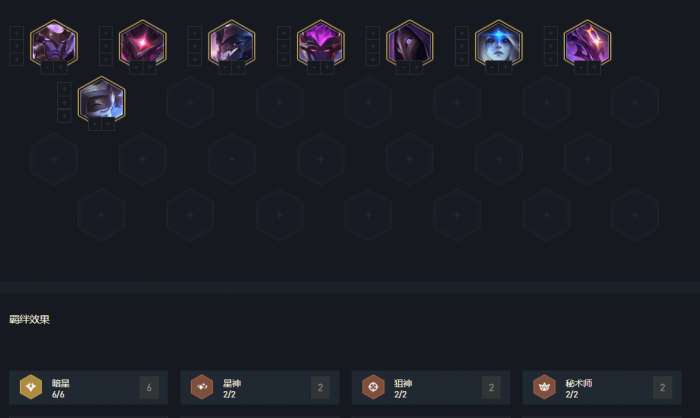This screenshot has width=700, height=418.
Task: Click the count badge 6 on the 暗星 card
Action: click(149, 388)
